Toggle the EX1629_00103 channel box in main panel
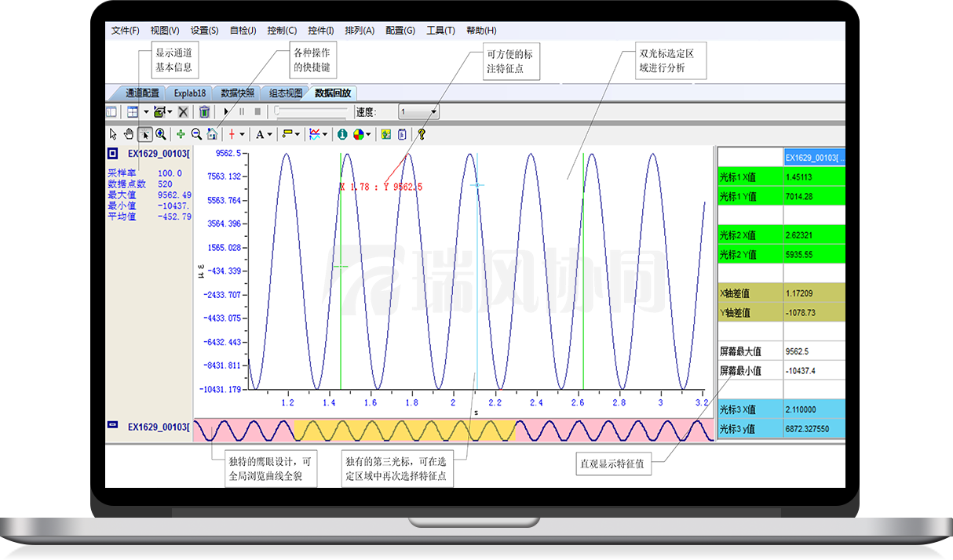Screen dimensions: 953x560 [x=112, y=154]
